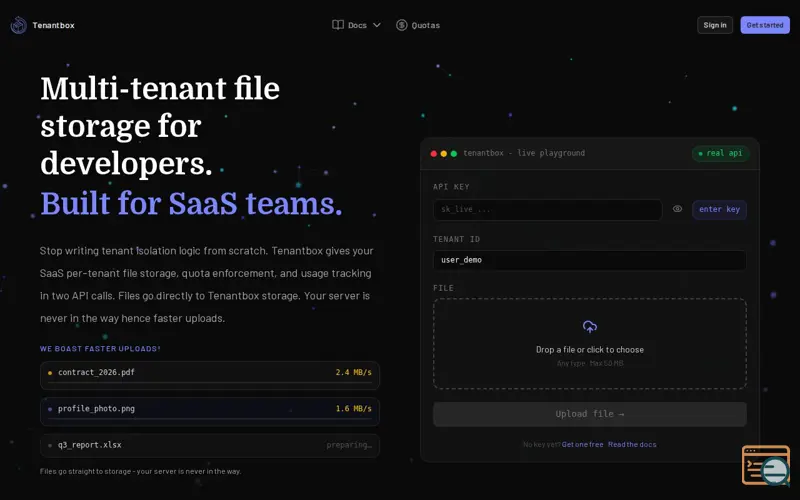Image resolution: width=800 pixels, height=500 pixels.
Task: Click the Tenantbox logo icon
Action: tap(18, 25)
